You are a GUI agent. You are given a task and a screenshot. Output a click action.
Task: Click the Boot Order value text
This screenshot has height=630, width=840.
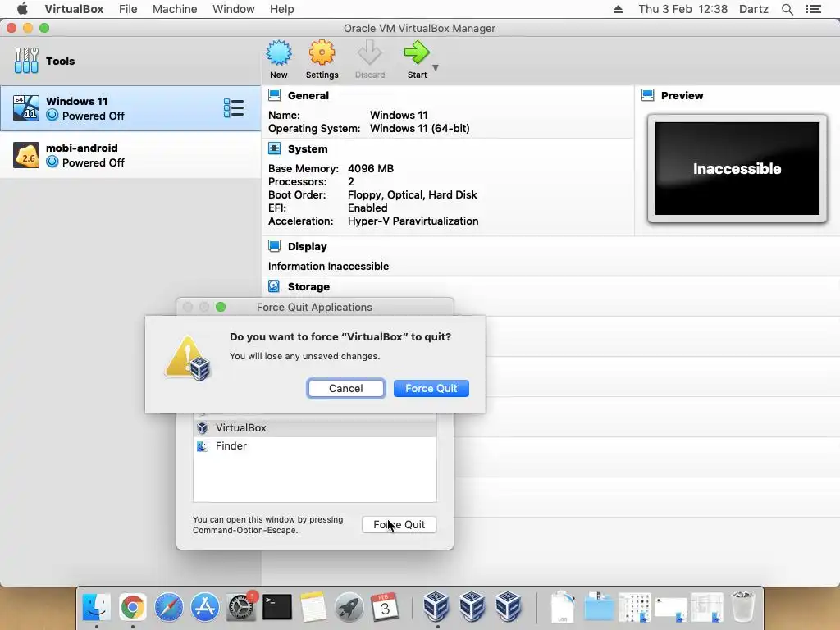tap(412, 194)
